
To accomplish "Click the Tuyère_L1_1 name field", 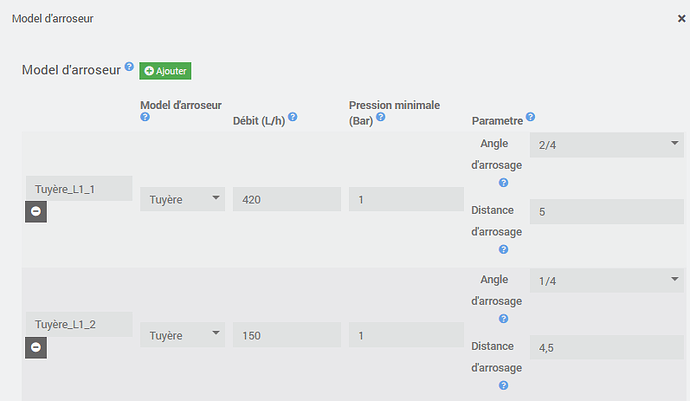I will pyautogui.click(x=78, y=188).
